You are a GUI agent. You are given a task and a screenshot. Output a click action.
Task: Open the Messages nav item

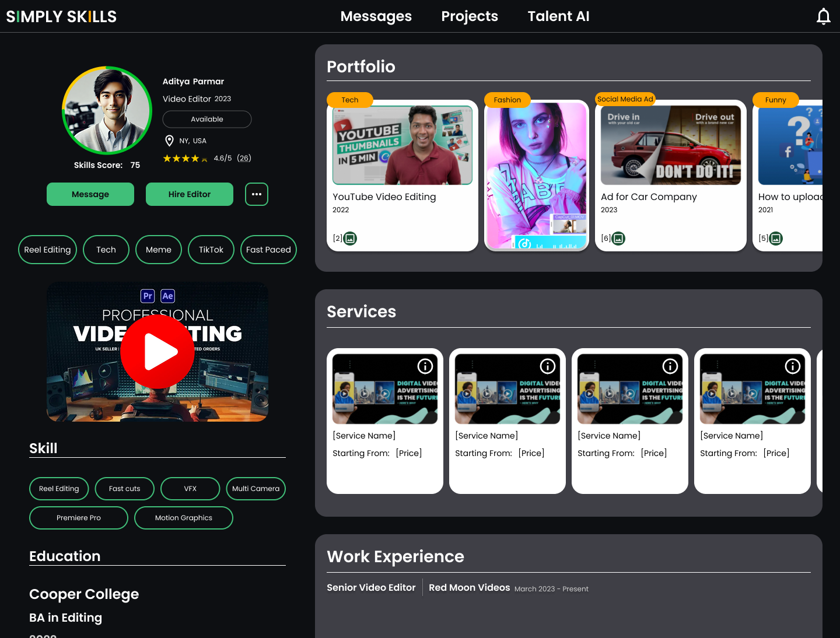[376, 16]
